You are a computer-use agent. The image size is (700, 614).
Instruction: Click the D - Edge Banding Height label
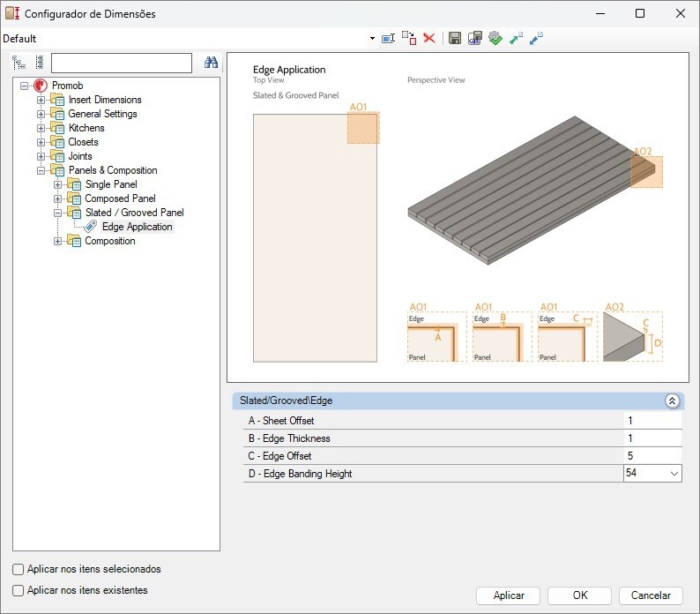tap(300, 474)
